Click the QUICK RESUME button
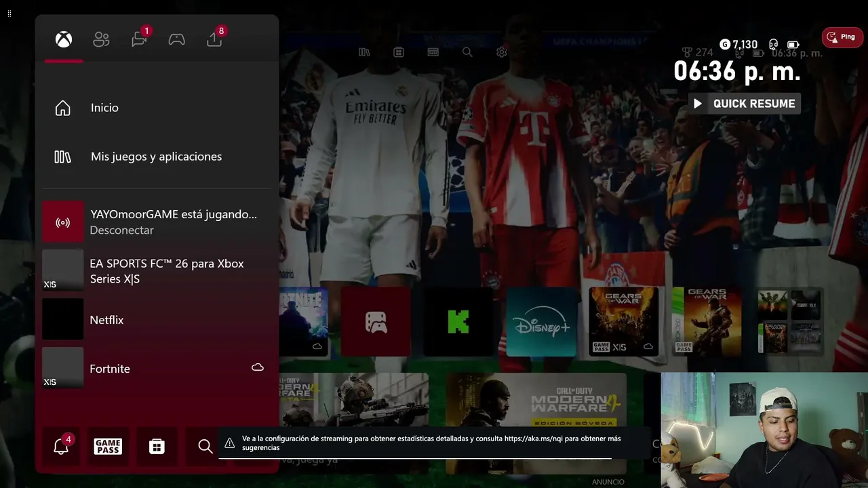 745,104
